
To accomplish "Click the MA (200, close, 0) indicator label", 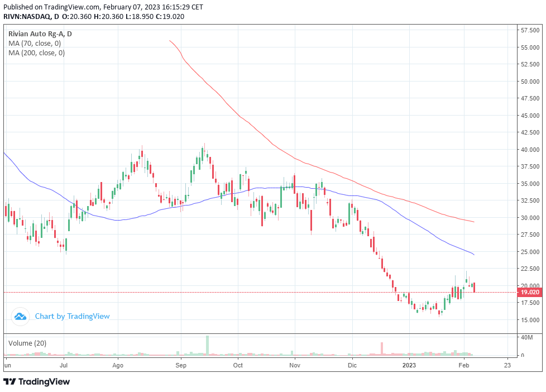I will (36, 52).
